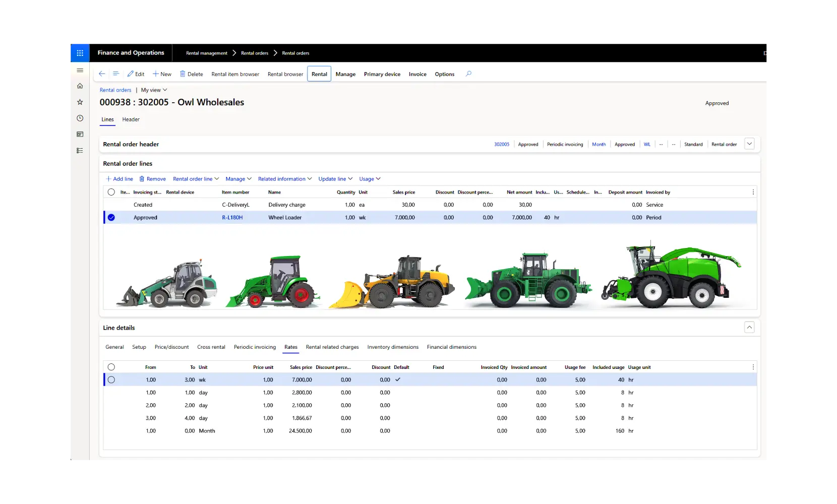Open the list view lines icon
837x504 pixels.
pyautogui.click(x=116, y=74)
